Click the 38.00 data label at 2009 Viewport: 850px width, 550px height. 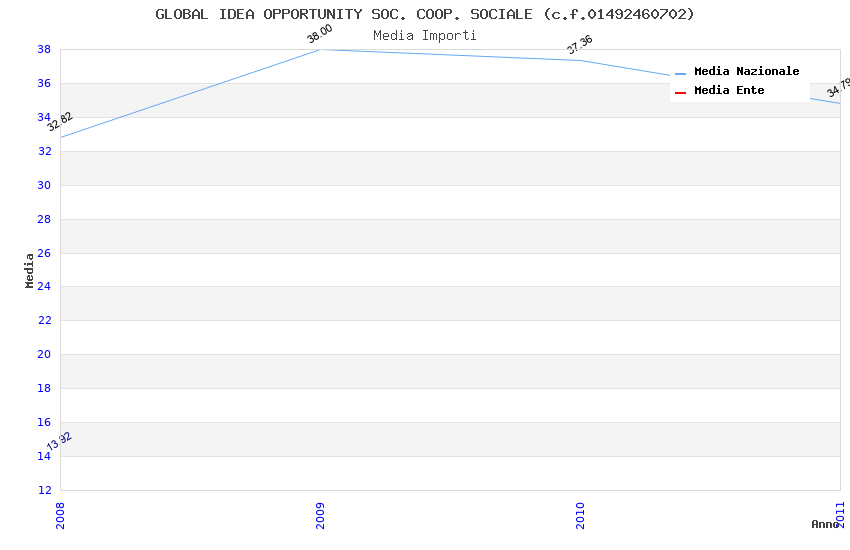pyautogui.click(x=319, y=34)
